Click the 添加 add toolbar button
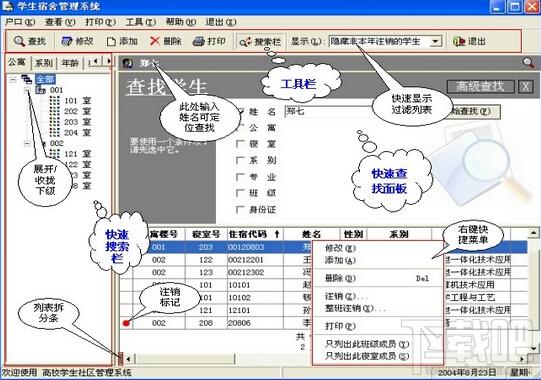Screen dimensions: 541x380 coord(122,41)
